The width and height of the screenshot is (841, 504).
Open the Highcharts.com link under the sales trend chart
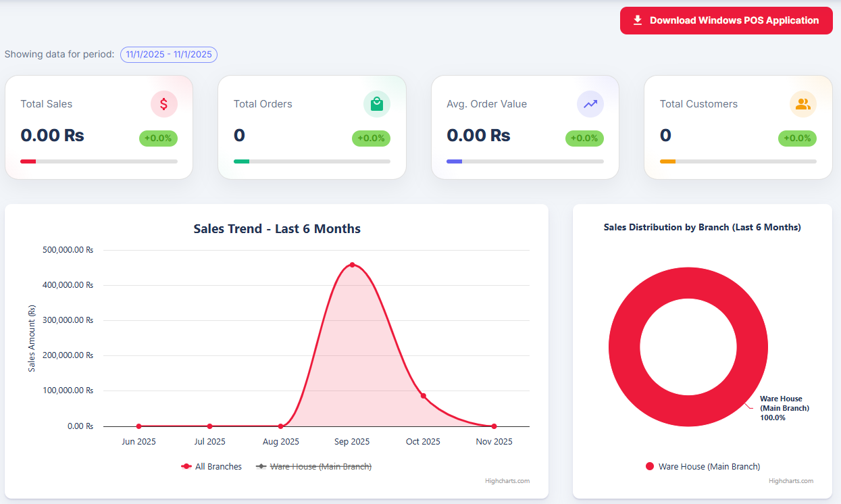[507, 481]
